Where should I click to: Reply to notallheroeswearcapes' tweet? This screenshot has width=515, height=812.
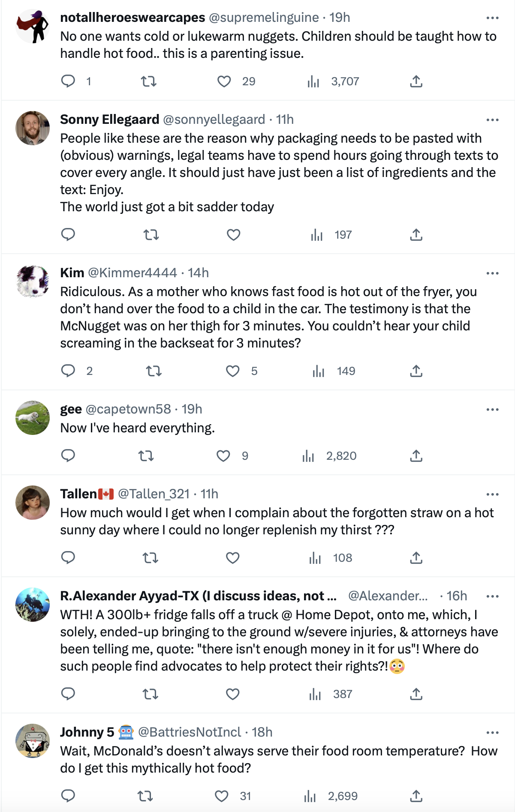pos(68,81)
